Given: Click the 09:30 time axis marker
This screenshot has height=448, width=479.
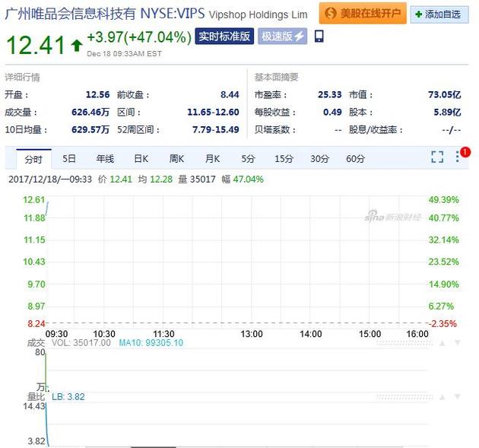Looking at the screenshot, I should click(56, 334).
